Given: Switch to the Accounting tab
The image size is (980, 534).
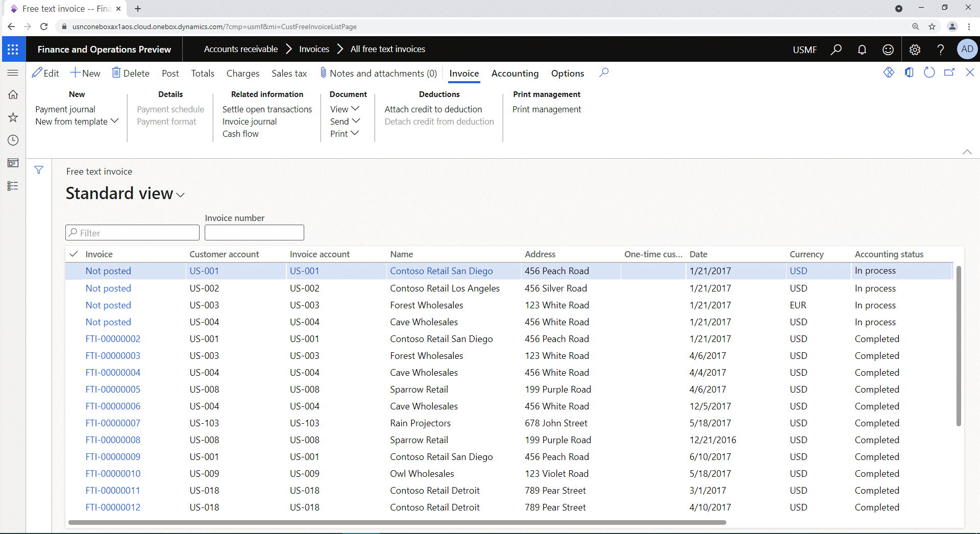Looking at the screenshot, I should click(x=515, y=74).
